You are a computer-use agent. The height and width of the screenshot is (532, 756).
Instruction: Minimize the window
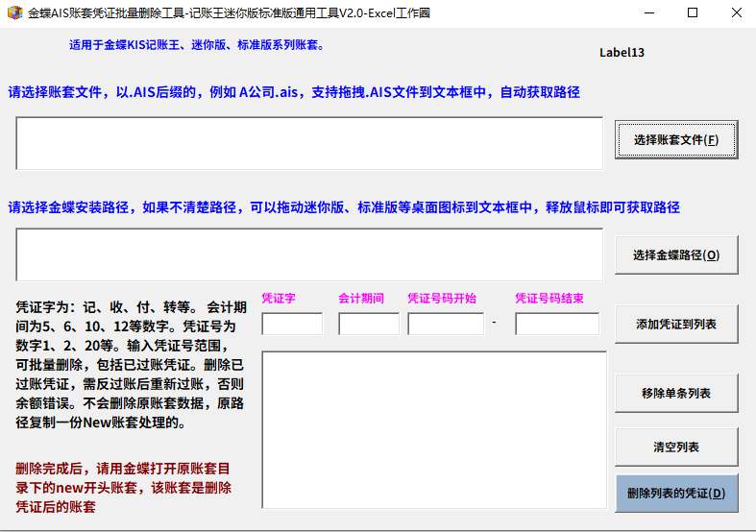coord(649,13)
